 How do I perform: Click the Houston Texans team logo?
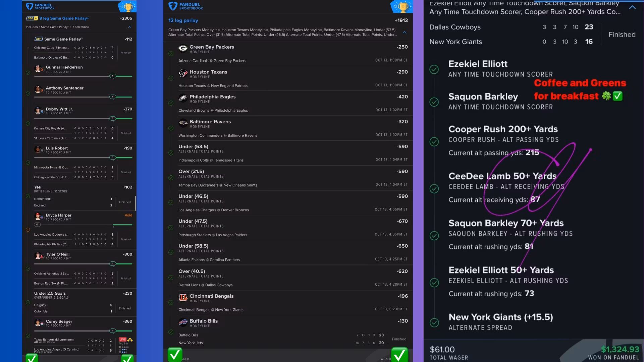tap(183, 73)
